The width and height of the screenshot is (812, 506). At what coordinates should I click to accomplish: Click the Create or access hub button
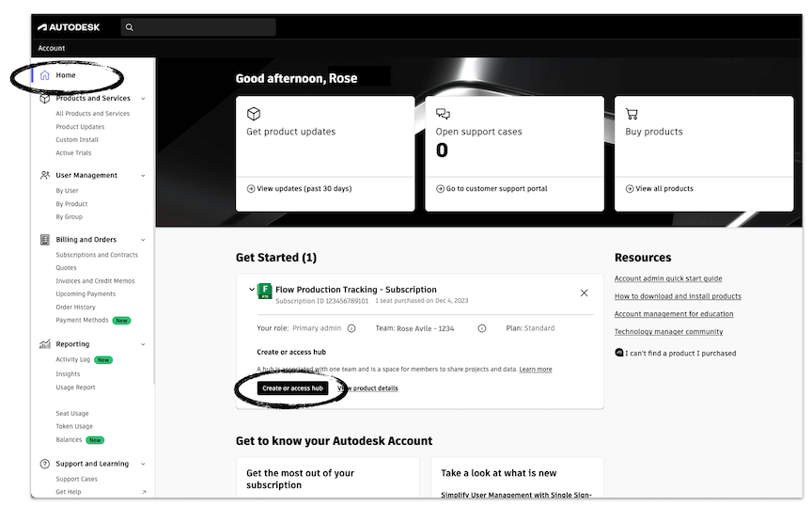292,388
